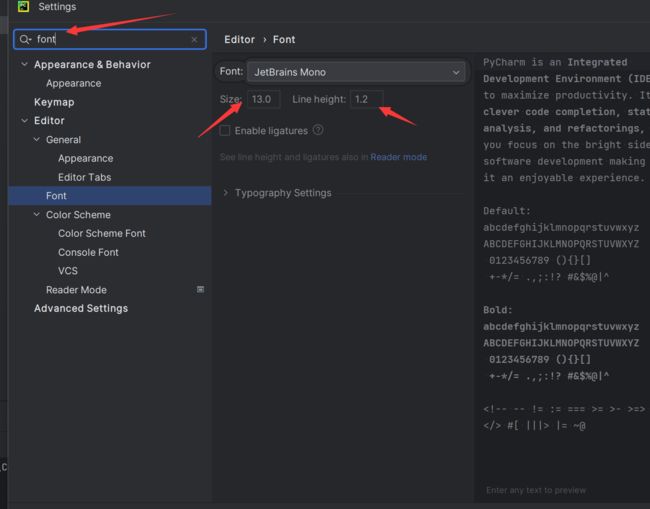Open Reader Mode settings item
650x509 pixels.
coord(76,290)
